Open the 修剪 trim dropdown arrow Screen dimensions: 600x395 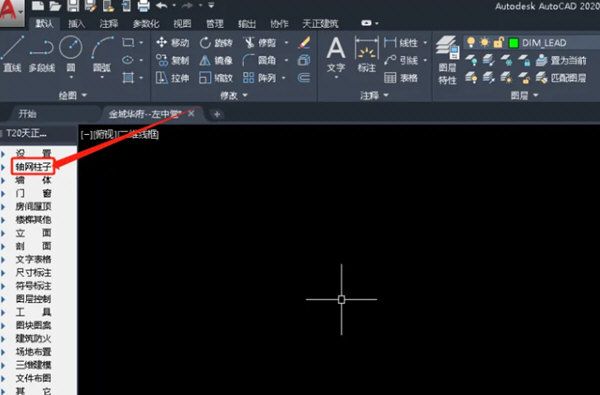[x=286, y=42]
